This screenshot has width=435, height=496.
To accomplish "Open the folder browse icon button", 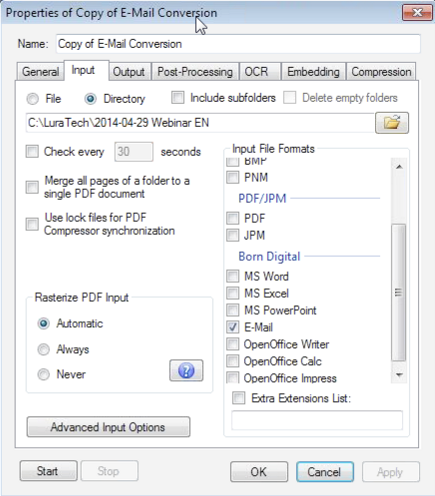I will [392, 123].
